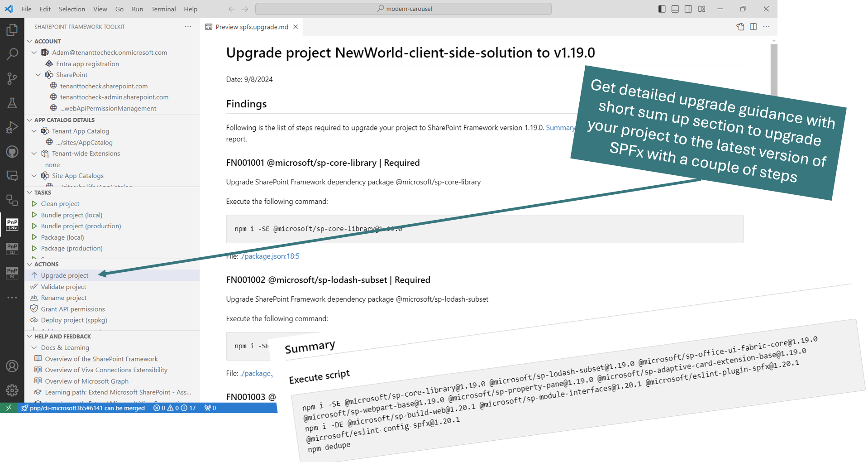The height and width of the screenshot is (462, 868).
Task: Customize layout icon in title bar
Action: coord(701,9)
